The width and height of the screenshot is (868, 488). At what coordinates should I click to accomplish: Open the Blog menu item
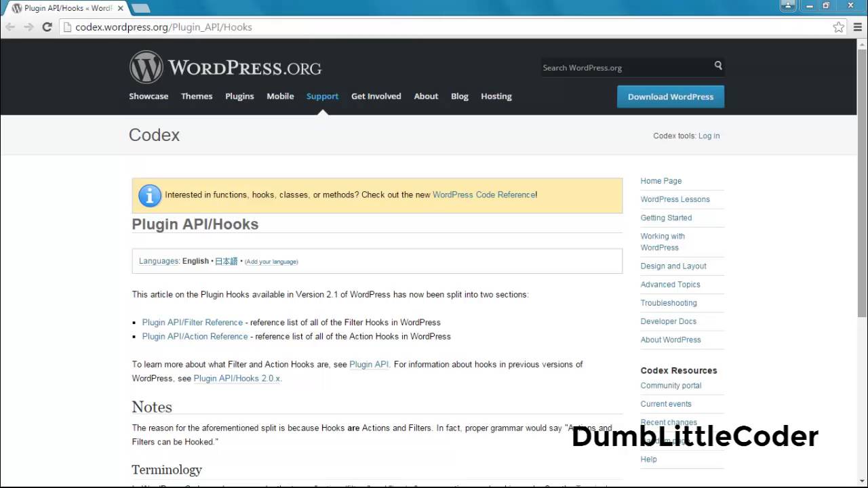pyautogui.click(x=460, y=96)
